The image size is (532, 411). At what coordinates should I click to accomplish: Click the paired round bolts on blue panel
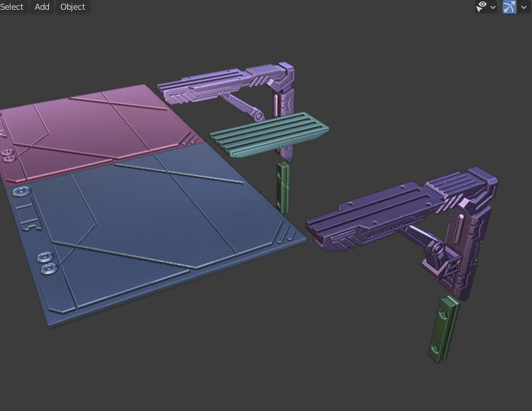pos(47,263)
